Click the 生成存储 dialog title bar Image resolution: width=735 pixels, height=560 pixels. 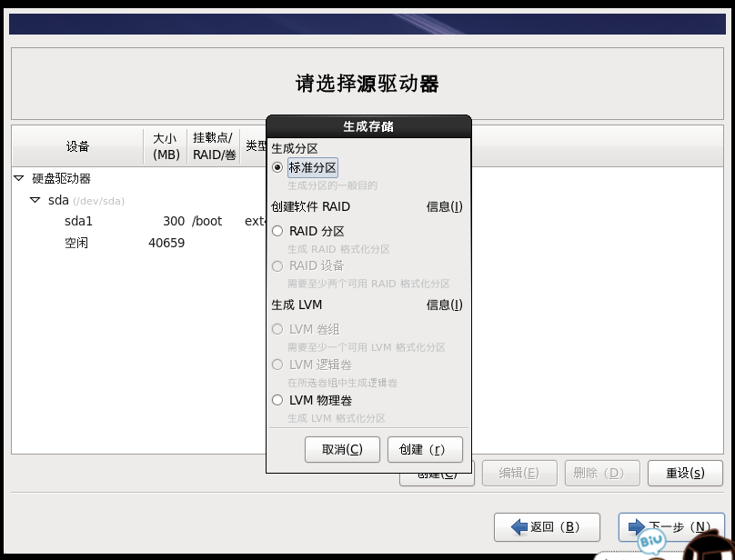[368, 126]
